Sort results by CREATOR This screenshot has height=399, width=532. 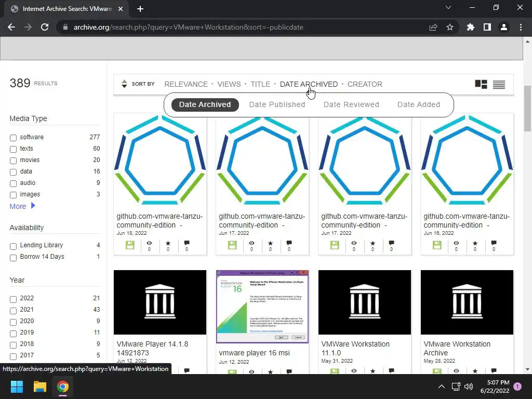click(365, 84)
